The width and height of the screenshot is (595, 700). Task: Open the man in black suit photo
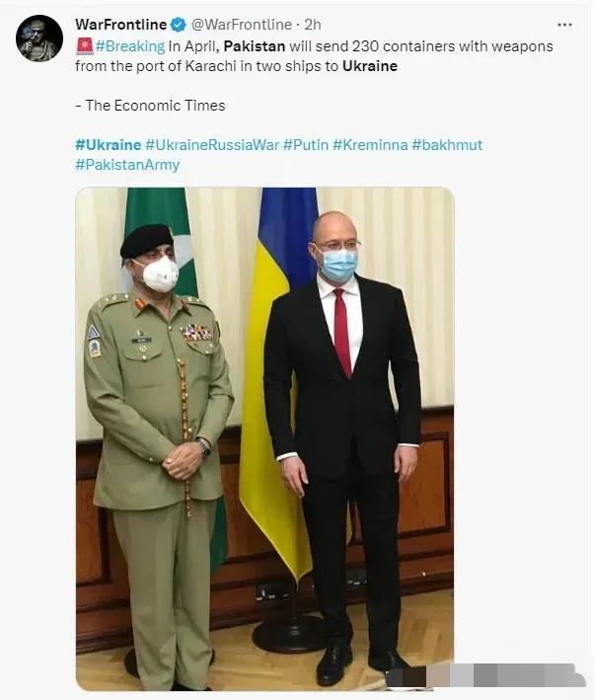pyautogui.click(x=342, y=446)
